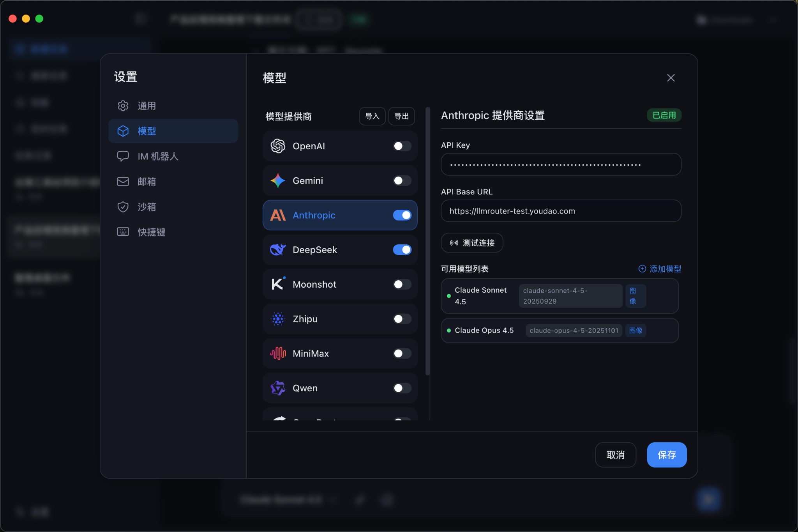Click the 导入 import button
The width and height of the screenshot is (798, 532).
point(372,116)
